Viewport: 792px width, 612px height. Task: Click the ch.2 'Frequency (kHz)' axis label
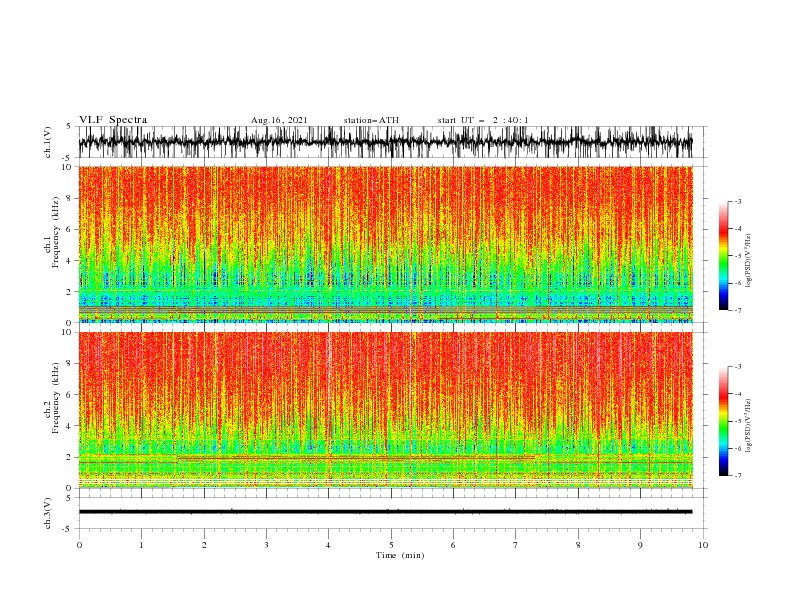56,398
